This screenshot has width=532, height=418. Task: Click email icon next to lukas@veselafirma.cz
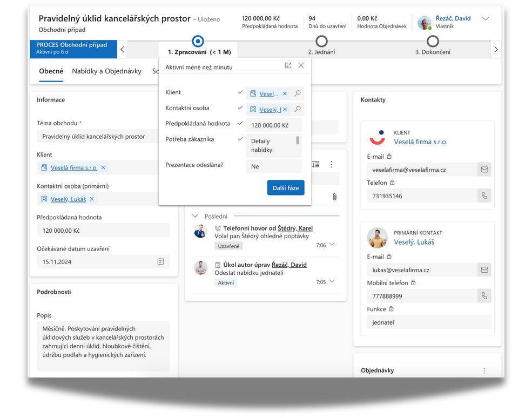pos(484,269)
